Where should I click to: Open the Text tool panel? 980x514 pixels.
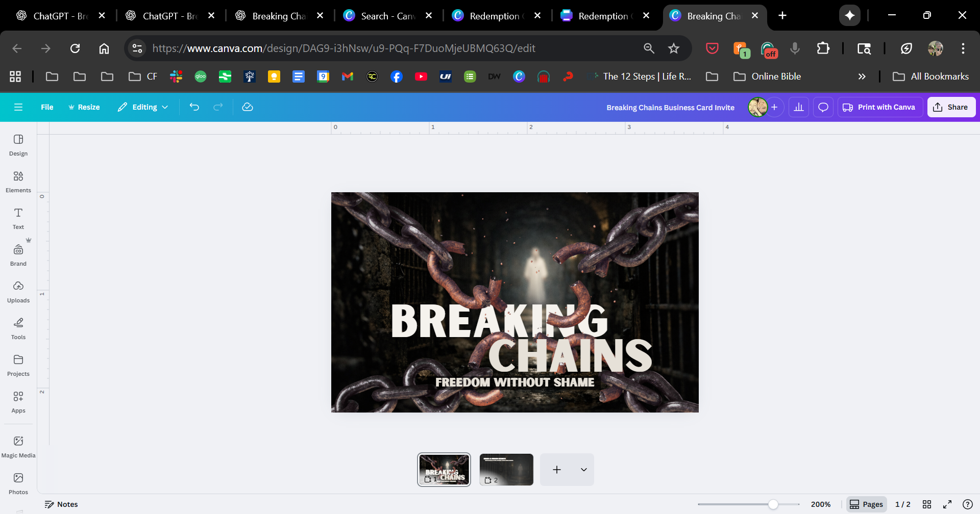(x=18, y=218)
